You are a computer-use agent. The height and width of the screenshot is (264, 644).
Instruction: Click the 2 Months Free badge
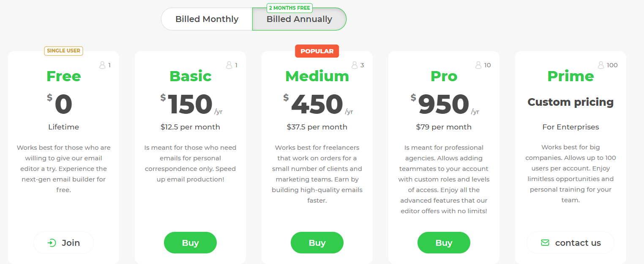(289, 8)
